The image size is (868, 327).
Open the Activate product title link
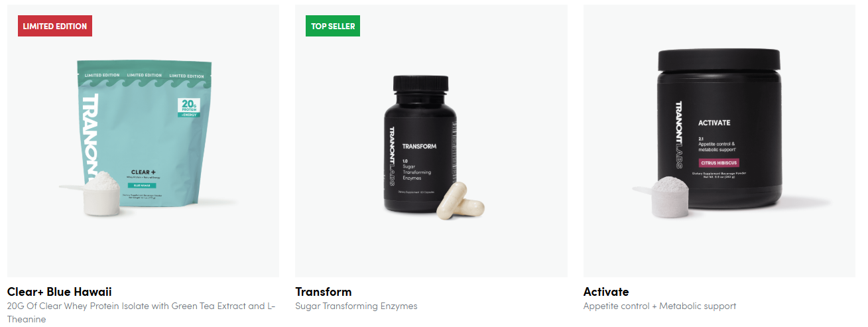point(606,292)
